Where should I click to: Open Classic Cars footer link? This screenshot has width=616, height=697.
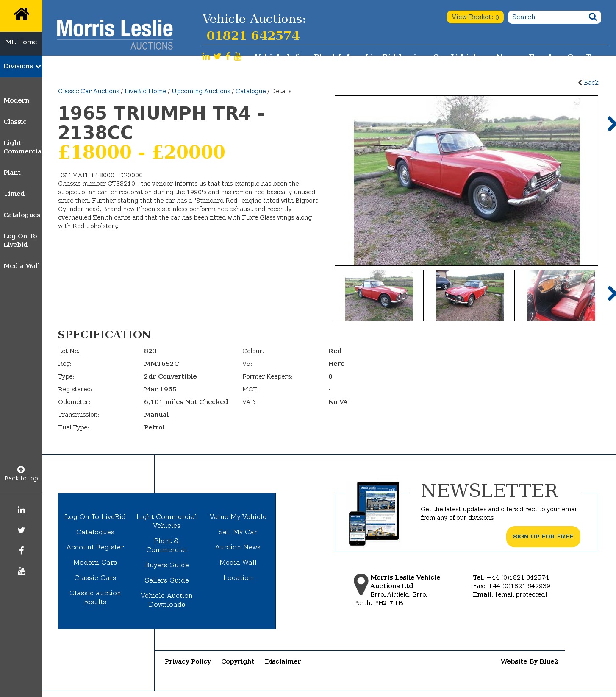[x=95, y=578]
